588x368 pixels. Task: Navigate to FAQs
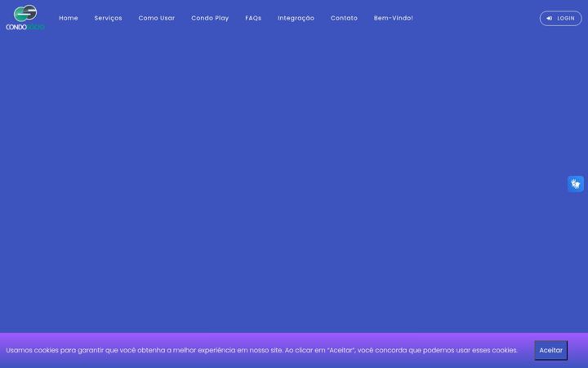coord(253,18)
